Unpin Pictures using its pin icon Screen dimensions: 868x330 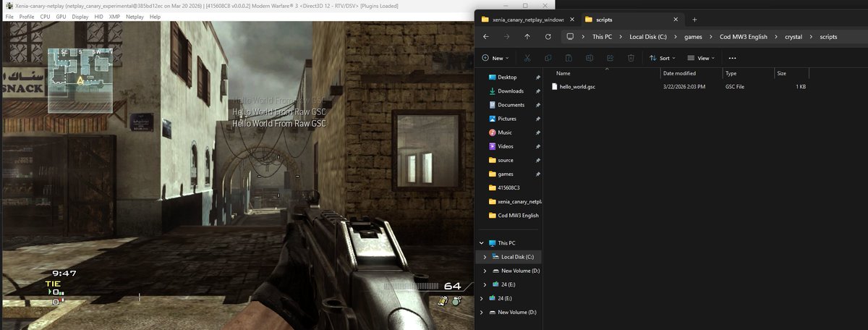coord(537,119)
